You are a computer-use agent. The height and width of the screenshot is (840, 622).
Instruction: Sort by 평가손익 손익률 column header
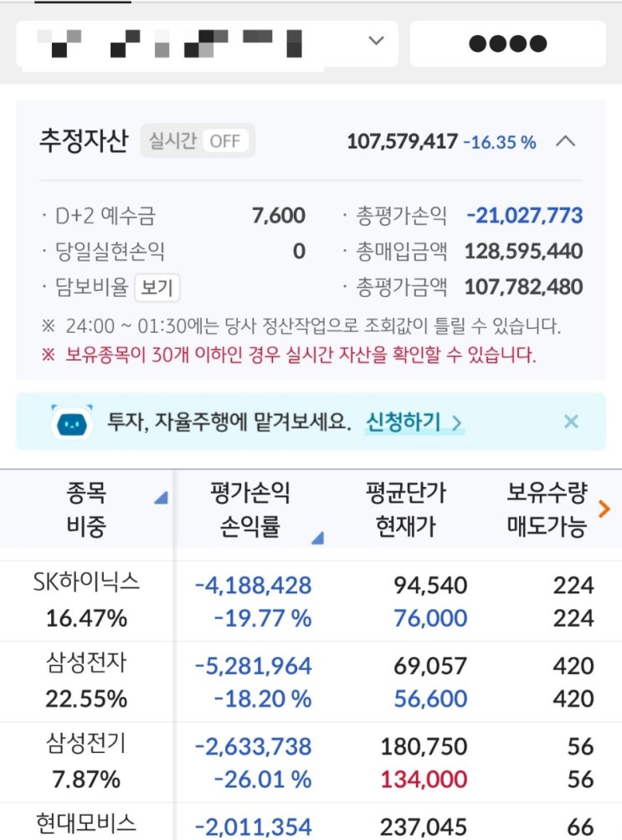pyautogui.click(x=250, y=509)
